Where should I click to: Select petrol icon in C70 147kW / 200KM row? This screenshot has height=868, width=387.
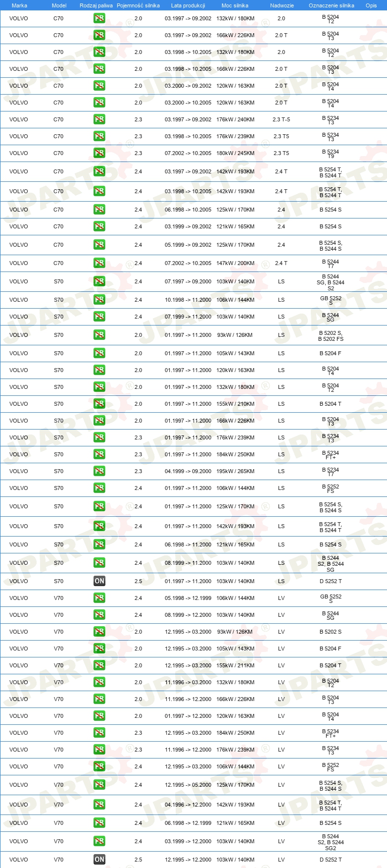click(x=99, y=263)
